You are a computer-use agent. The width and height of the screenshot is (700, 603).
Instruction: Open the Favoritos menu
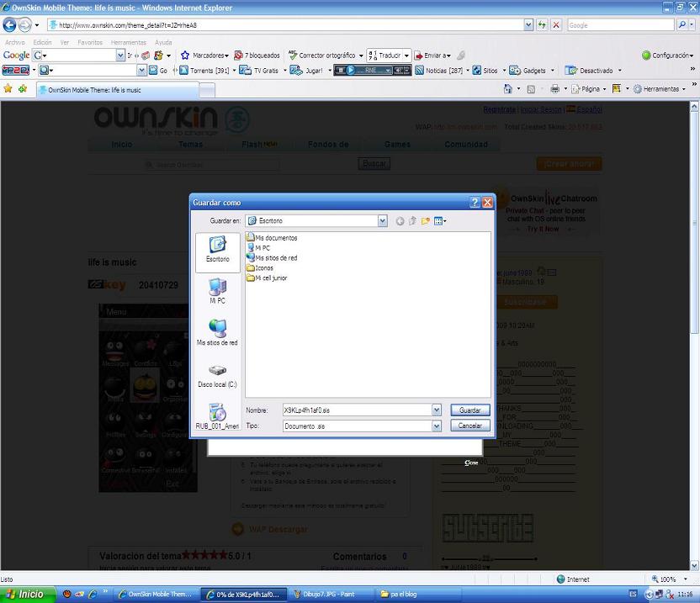click(90, 42)
